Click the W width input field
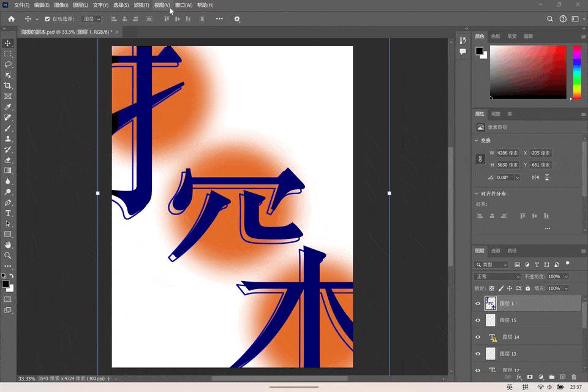This screenshot has width=588, height=392. click(508, 153)
